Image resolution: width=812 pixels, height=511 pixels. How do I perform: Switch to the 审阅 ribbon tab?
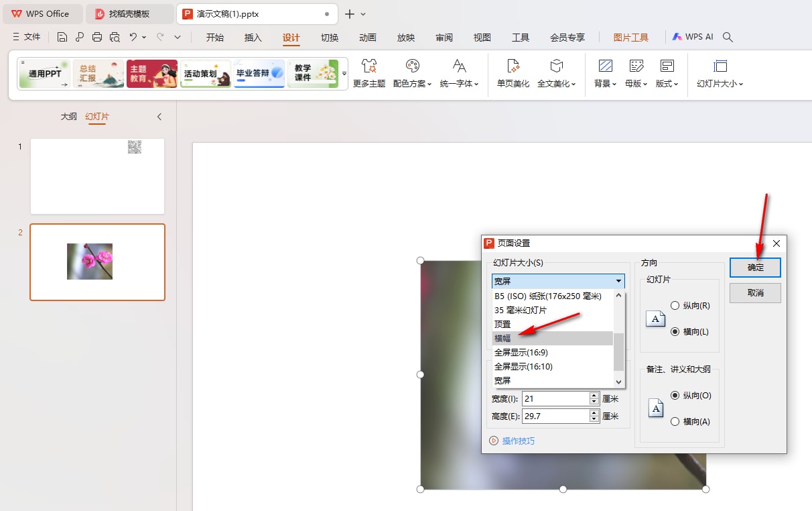click(444, 38)
